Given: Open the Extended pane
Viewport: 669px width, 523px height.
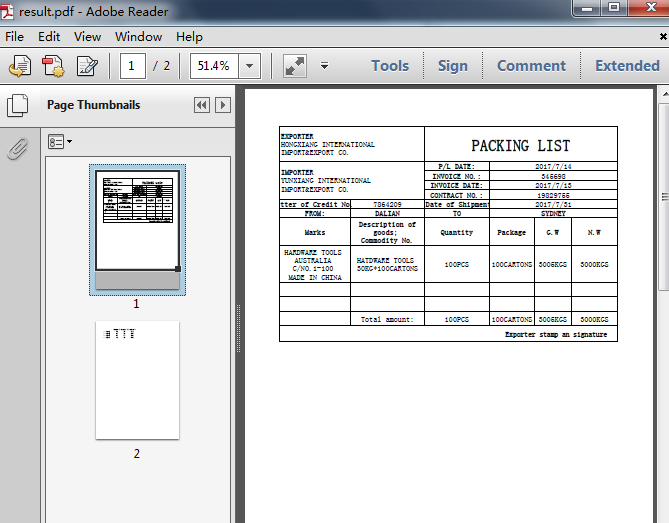Looking at the screenshot, I should point(627,66).
